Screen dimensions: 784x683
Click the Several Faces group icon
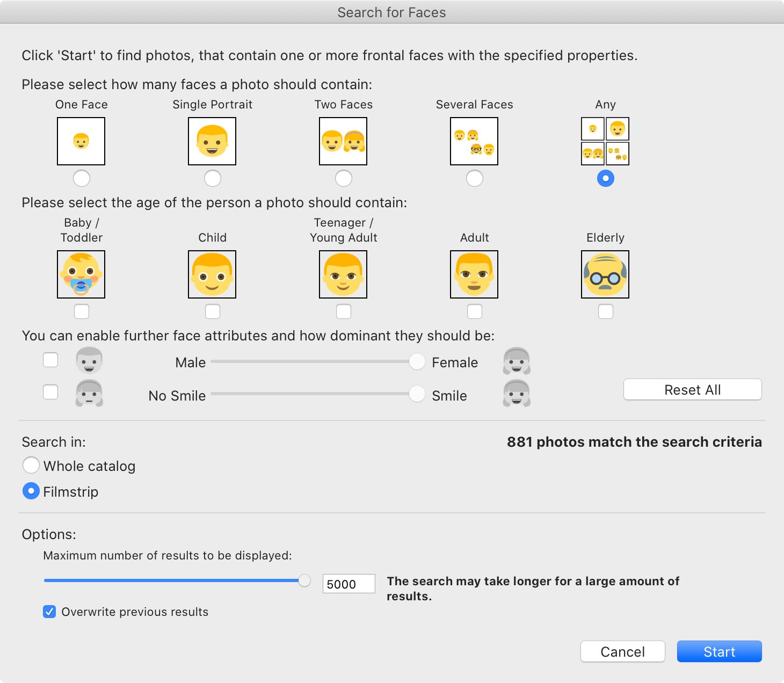pyautogui.click(x=474, y=141)
